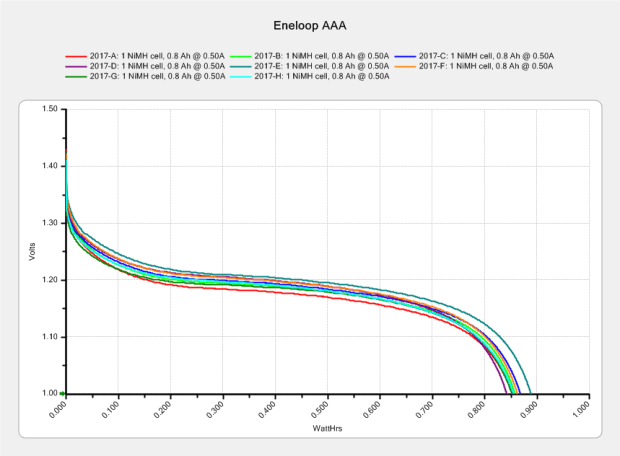Viewport: 620px width, 456px height.
Task: Click the dark green 2017-G legend swatch
Action: pos(76,76)
